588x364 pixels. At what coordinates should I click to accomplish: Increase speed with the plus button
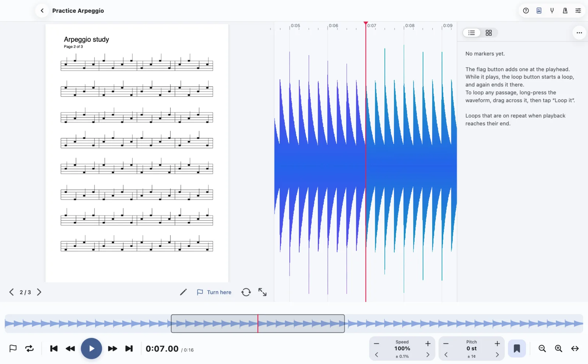point(428,344)
